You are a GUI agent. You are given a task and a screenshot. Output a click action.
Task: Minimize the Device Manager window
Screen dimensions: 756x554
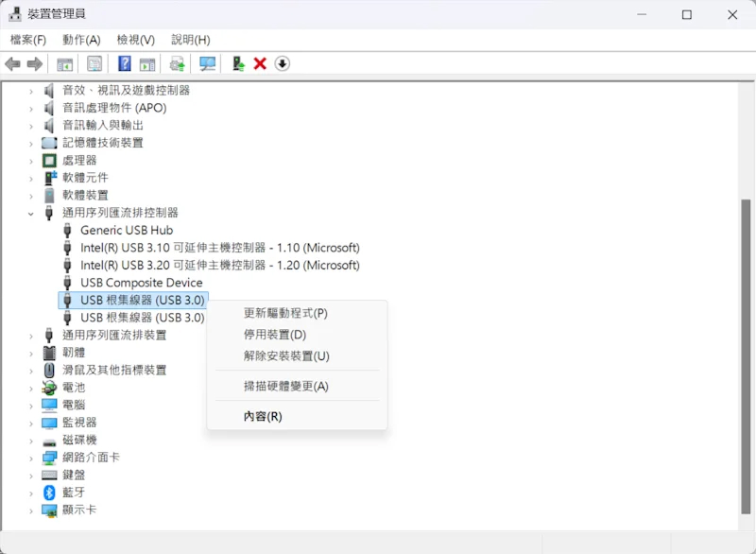pyautogui.click(x=642, y=14)
